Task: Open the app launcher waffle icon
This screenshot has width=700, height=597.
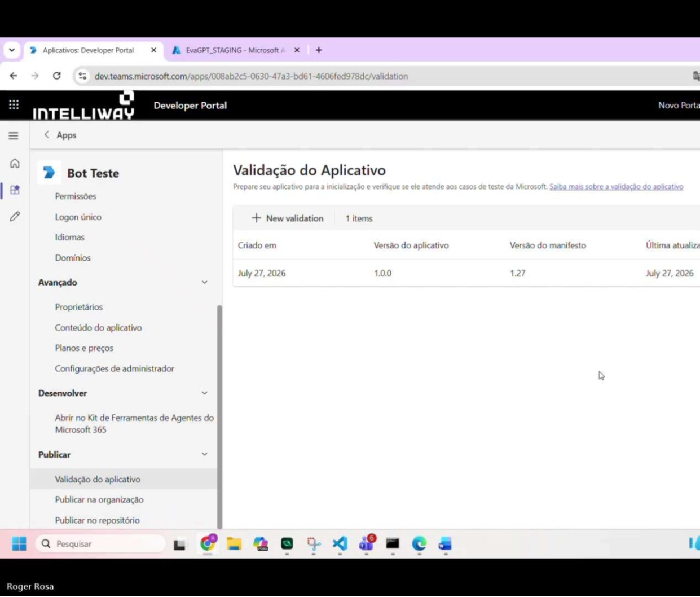Action: pos(14,105)
